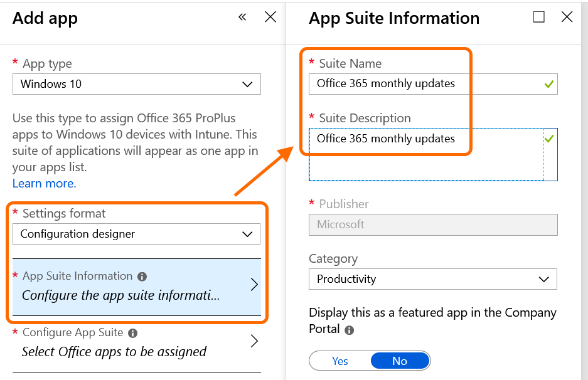Viewport: 588px width, 380px height.
Task: Expand the Category Productivity dropdown
Action: [432, 279]
